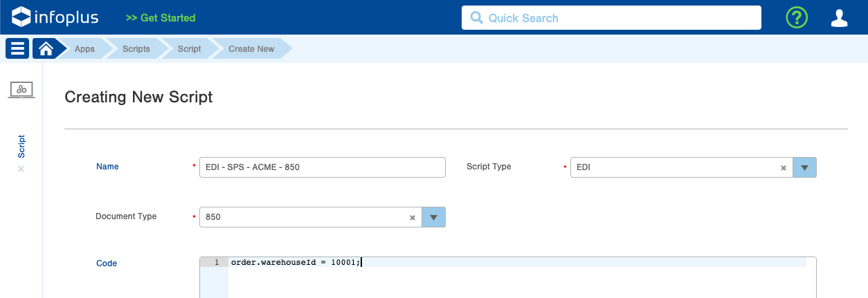The image size is (868, 298).
Task: Click the Get Started link
Action: click(161, 18)
